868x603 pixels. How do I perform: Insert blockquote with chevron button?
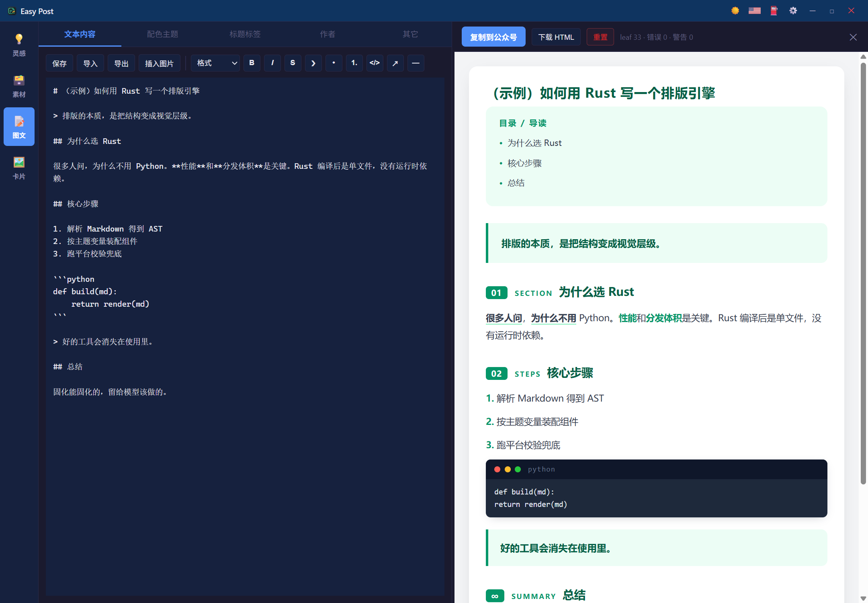pos(313,63)
